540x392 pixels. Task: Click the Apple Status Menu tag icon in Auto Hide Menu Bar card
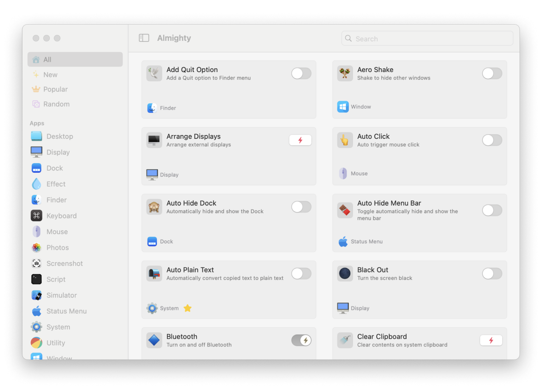click(x=343, y=241)
